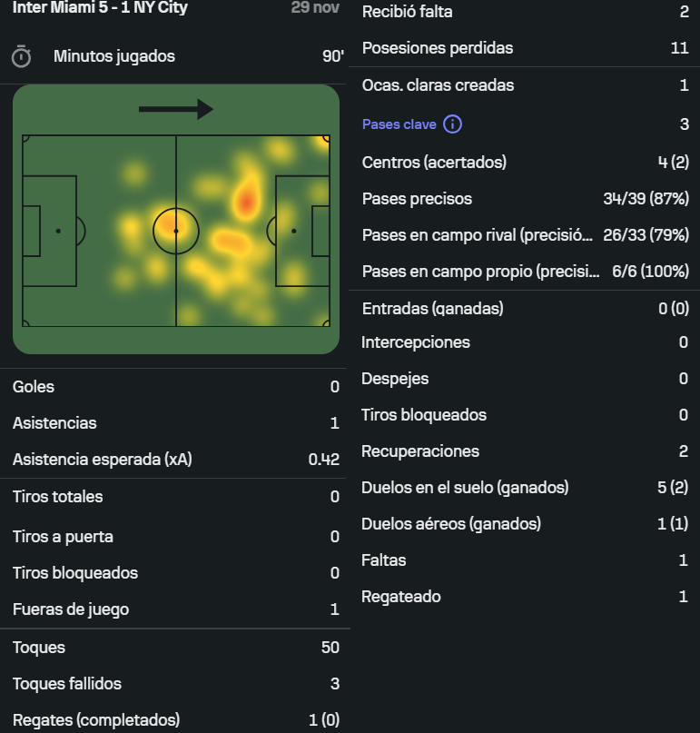Click the Ocas. claras creadas label
The width and height of the screenshot is (700, 733).
point(438,85)
